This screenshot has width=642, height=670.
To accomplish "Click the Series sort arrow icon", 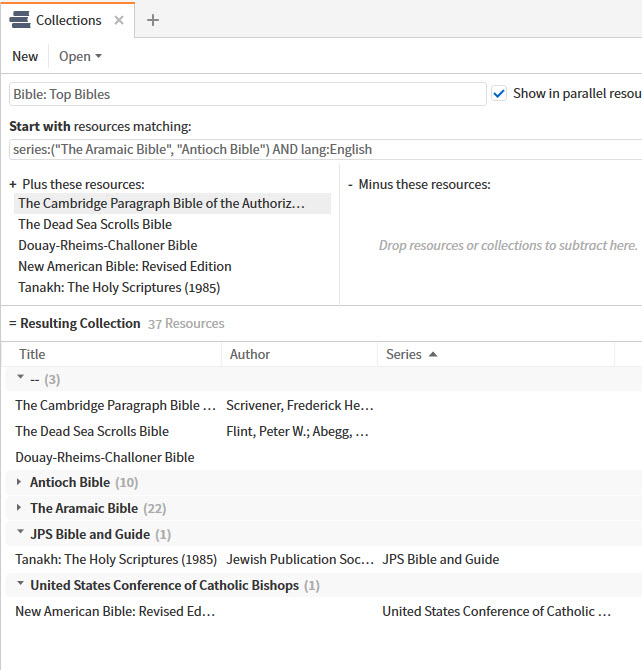I will (x=432, y=354).
